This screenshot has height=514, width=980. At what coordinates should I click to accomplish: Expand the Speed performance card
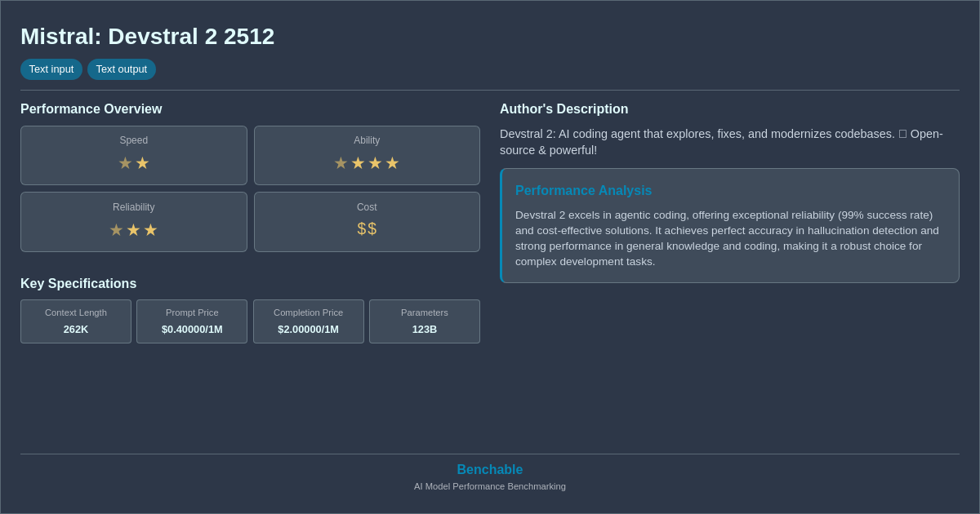[133, 155]
